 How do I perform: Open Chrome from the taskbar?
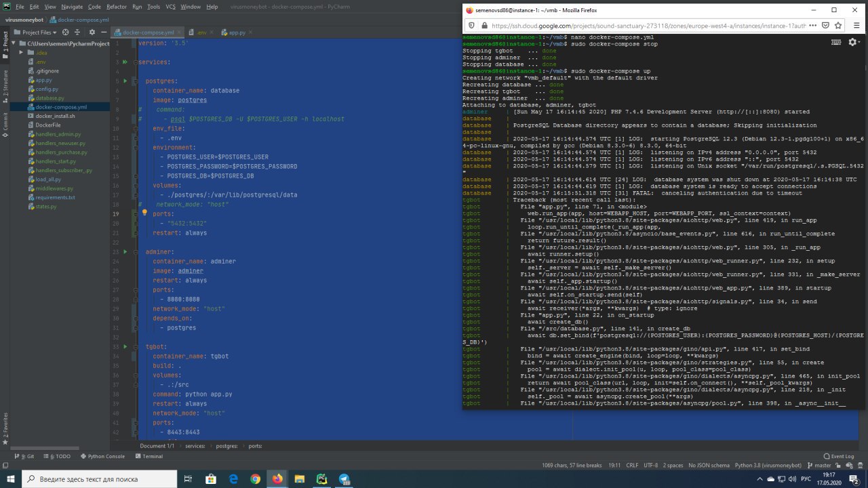pos(255,479)
